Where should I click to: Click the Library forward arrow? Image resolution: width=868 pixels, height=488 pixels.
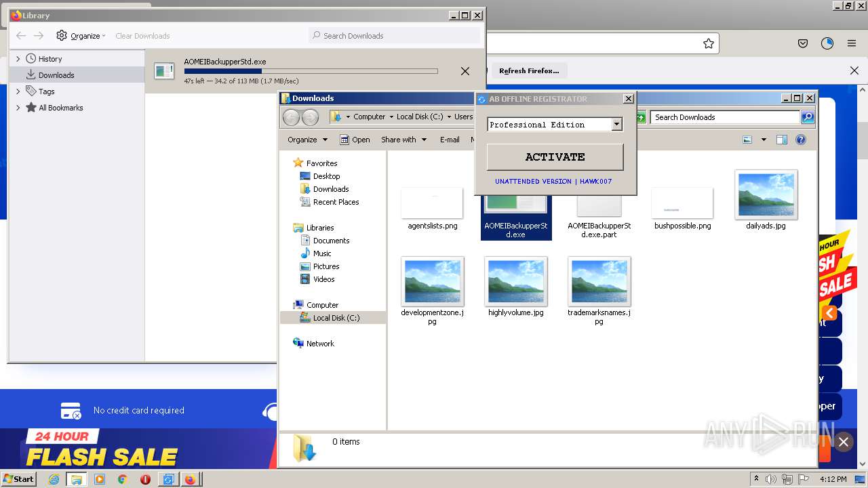(x=39, y=36)
